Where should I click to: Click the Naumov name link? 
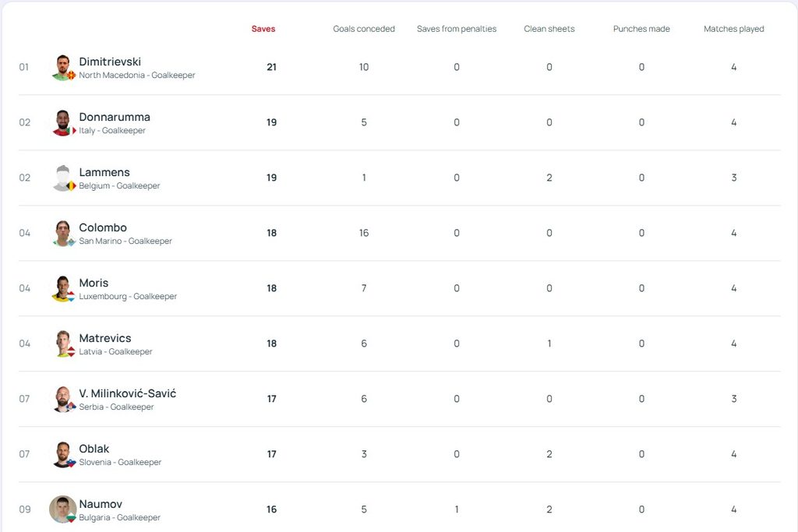click(x=101, y=504)
